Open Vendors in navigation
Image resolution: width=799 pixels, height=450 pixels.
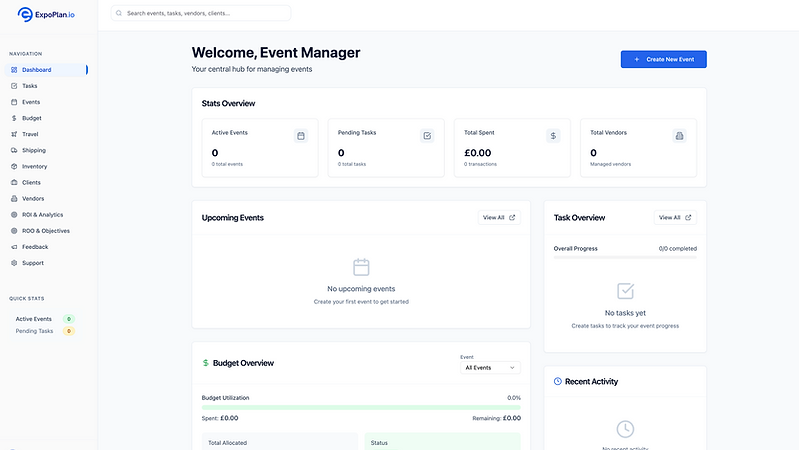tap(46, 199)
